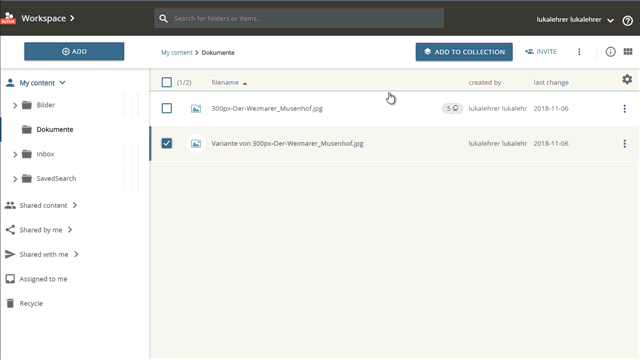This screenshot has width=640, height=360.
Task: Click the search magnifier icon
Action: [164, 18]
